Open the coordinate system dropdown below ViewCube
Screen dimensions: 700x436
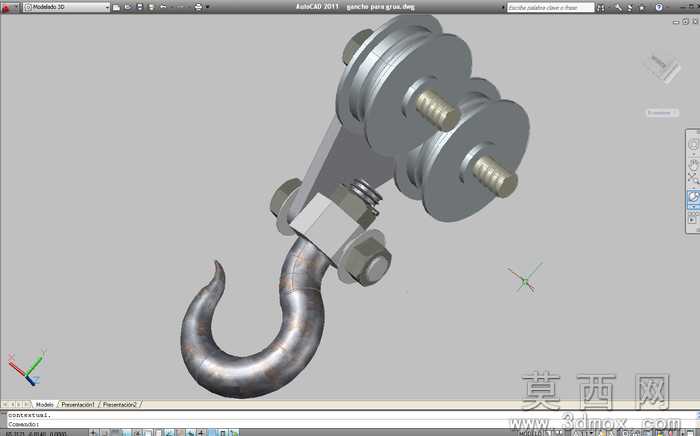click(662, 113)
